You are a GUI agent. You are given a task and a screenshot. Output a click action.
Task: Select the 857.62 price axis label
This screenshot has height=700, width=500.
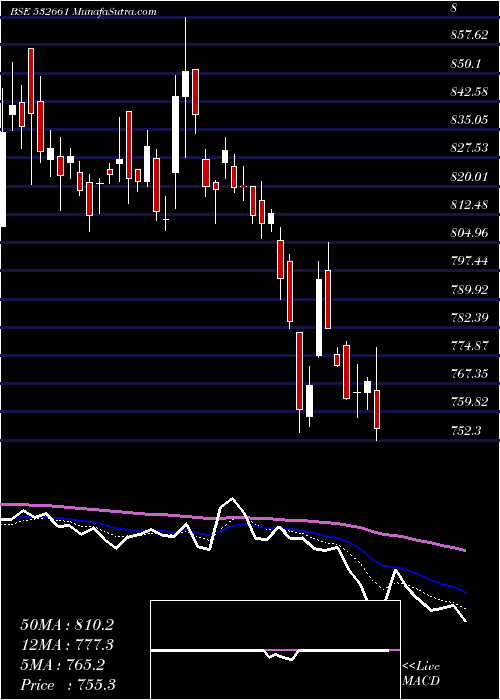click(x=469, y=35)
